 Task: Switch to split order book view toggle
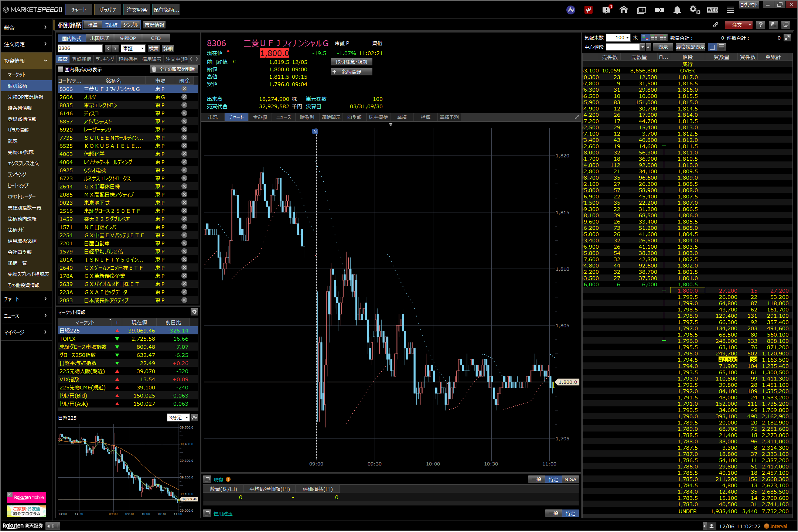tap(722, 47)
